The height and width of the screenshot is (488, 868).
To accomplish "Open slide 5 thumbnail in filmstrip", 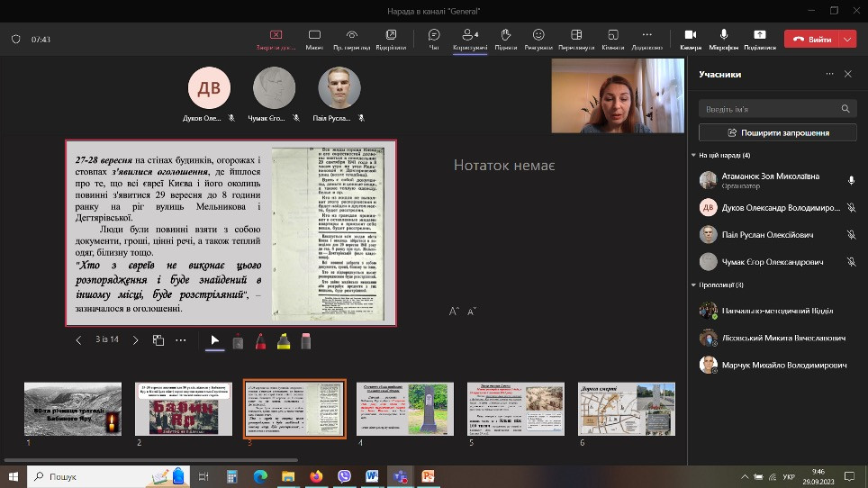I will coord(516,409).
